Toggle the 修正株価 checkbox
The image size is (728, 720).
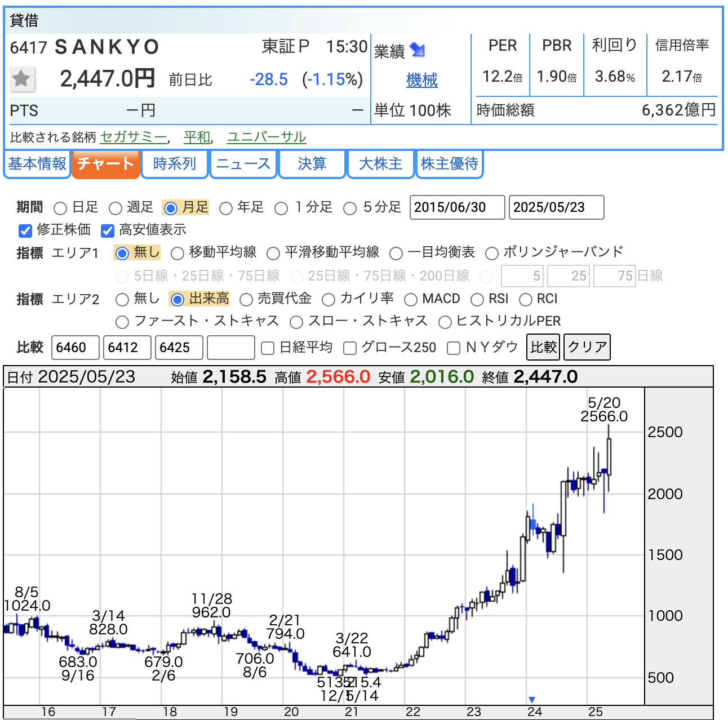(25, 230)
